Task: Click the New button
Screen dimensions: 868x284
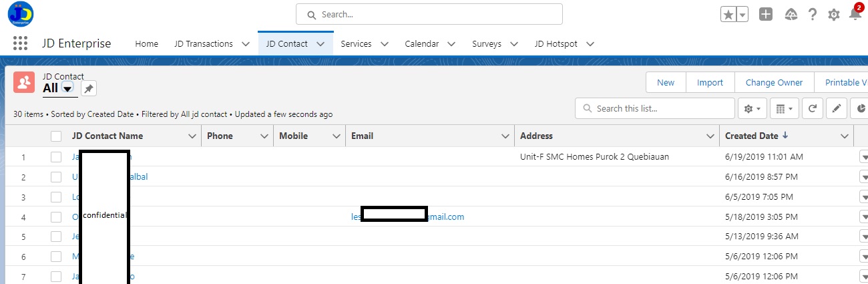Action: 666,82
